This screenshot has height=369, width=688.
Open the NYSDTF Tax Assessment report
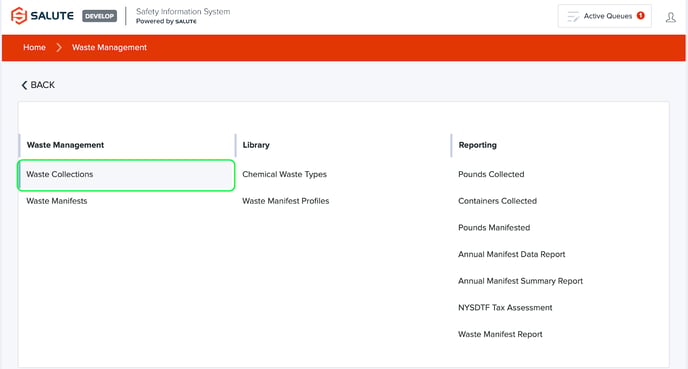pyautogui.click(x=505, y=308)
